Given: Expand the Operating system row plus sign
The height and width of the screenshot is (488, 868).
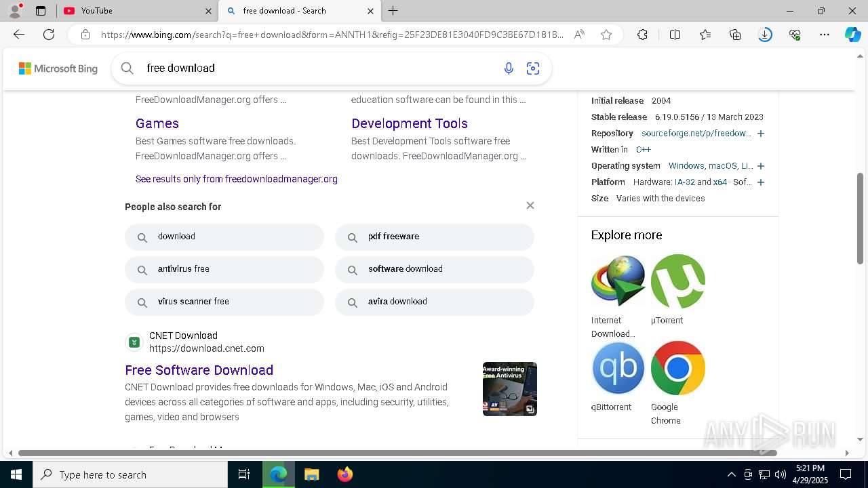Looking at the screenshot, I should click(761, 166).
